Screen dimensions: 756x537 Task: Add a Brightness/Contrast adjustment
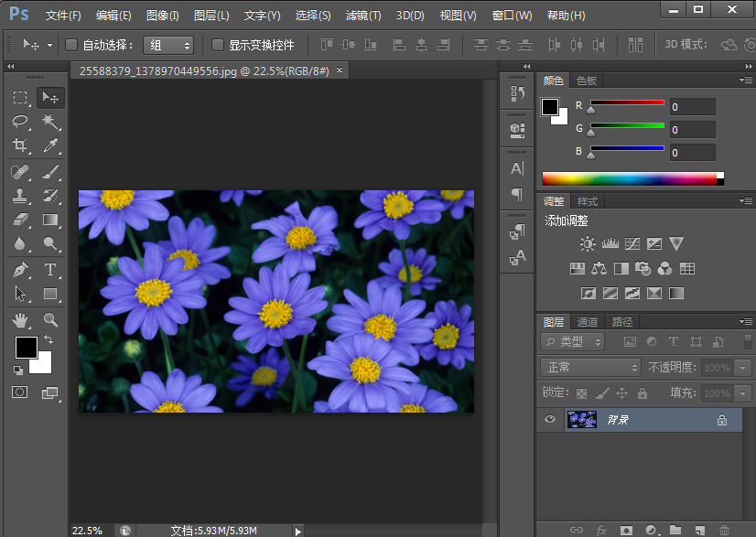(588, 244)
